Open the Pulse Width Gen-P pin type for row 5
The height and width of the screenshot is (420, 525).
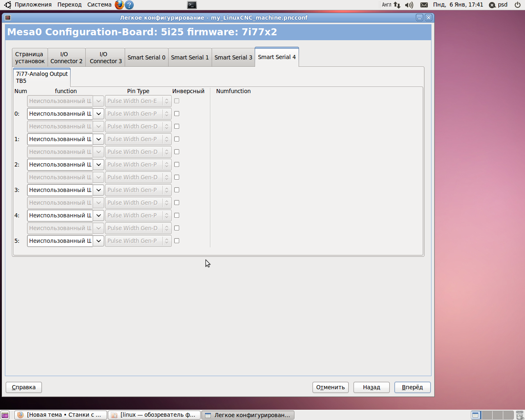click(138, 241)
